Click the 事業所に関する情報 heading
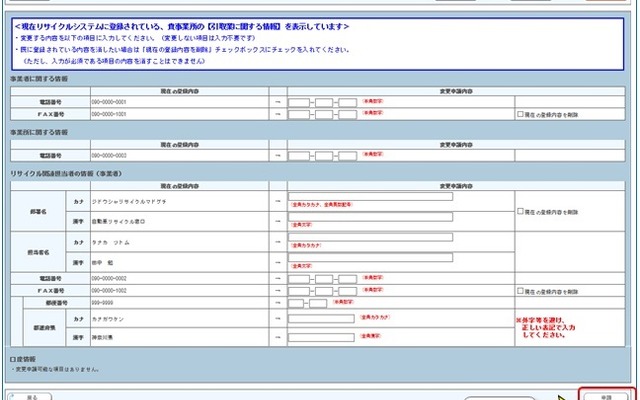Screen dimensions: 640x400 39,132
